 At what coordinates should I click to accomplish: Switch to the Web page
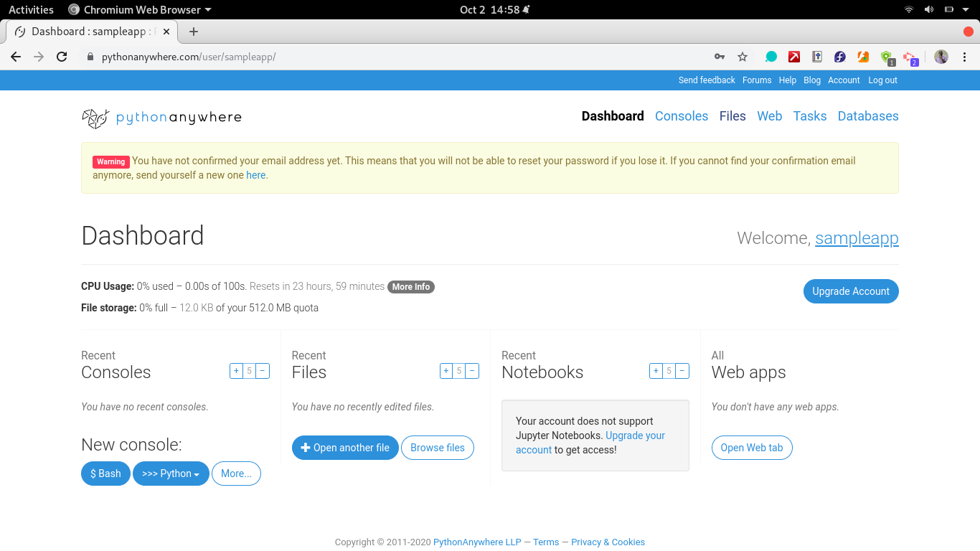pos(770,116)
